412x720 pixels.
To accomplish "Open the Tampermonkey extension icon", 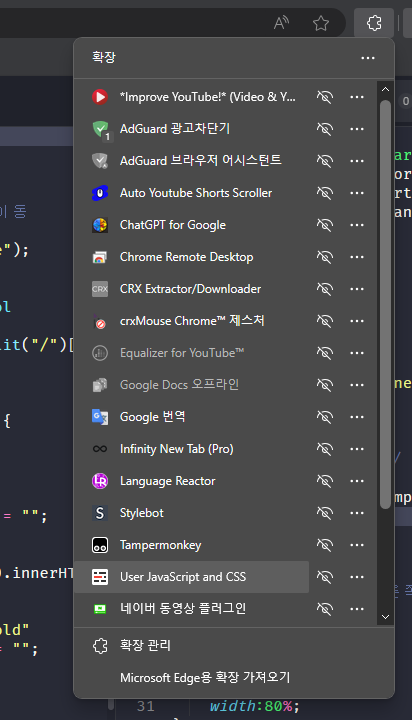I will tap(100, 545).
